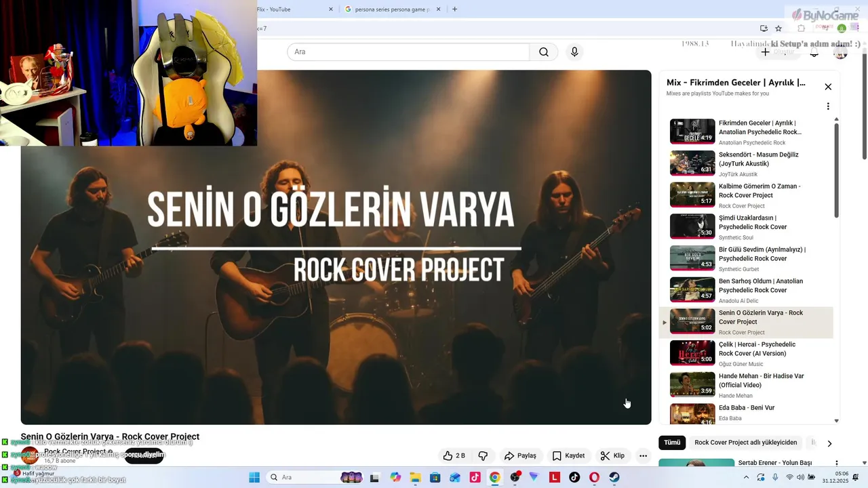The width and height of the screenshot is (868, 488).
Task: Switch to the Flix - YouTube tab
Action: pos(292,9)
